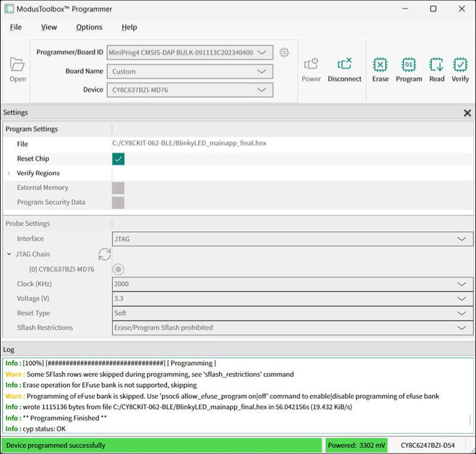476x454 pixels.
Task: Click the 'cyp status: OK' log line
Action: click(x=35, y=429)
